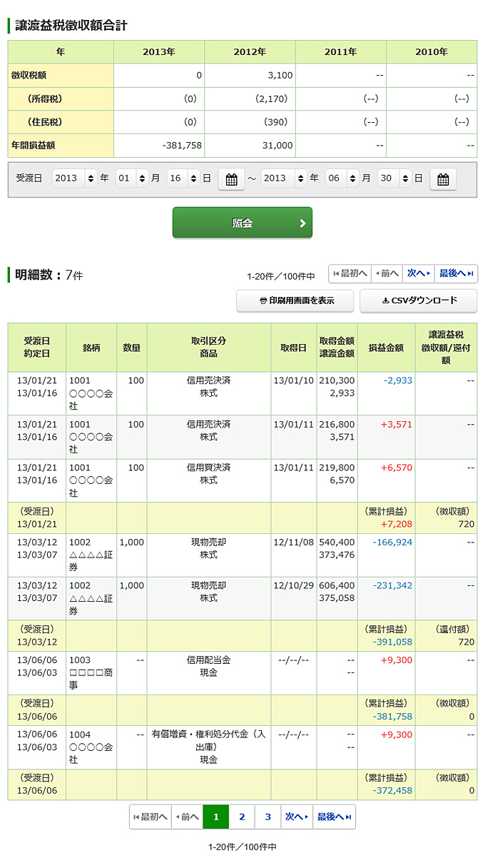Click the 譲渡益税徴収額合計 section heading

coord(71,26)
